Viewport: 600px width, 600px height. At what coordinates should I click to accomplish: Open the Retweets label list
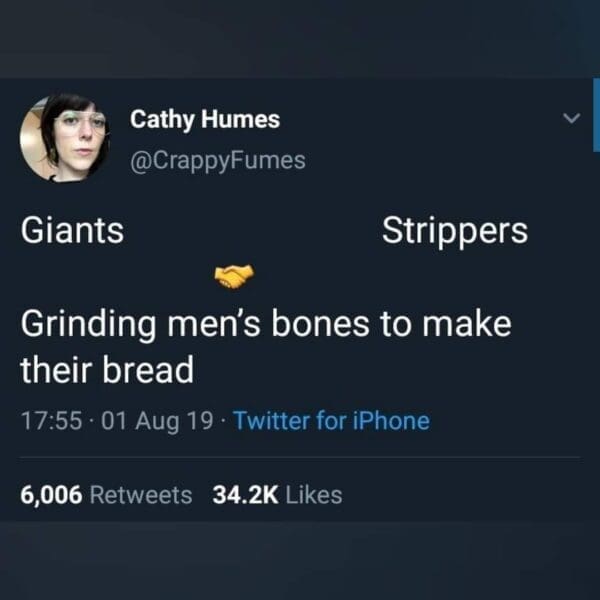click(141, 495)
